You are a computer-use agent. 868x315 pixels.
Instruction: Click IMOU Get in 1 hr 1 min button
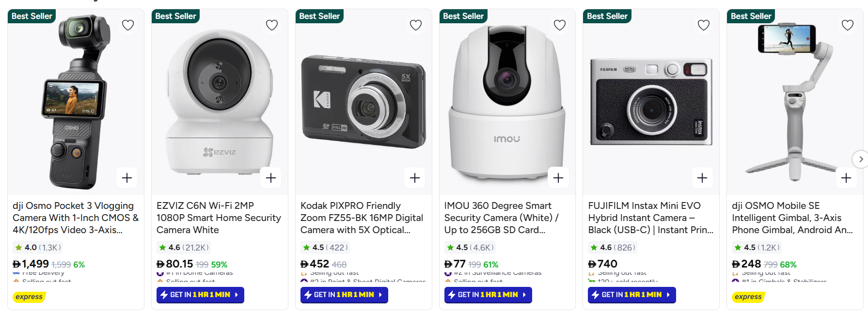(x=488, y=295)
